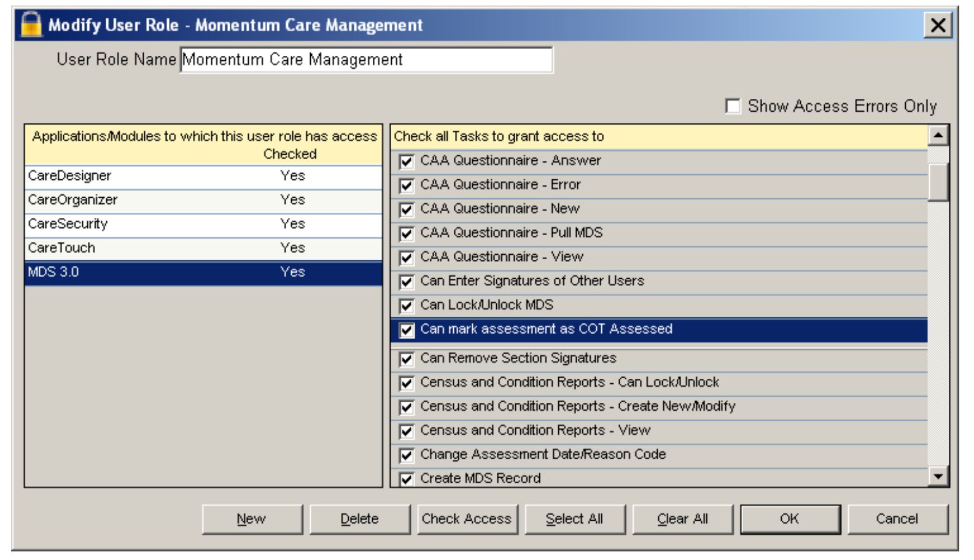The width and height of the screenshot is (974, 560).
Task: Uncheck Can Remove Section Signatures
Action: 407,359
